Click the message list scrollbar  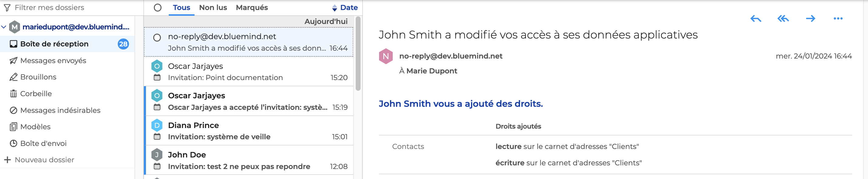coord(358,54)
